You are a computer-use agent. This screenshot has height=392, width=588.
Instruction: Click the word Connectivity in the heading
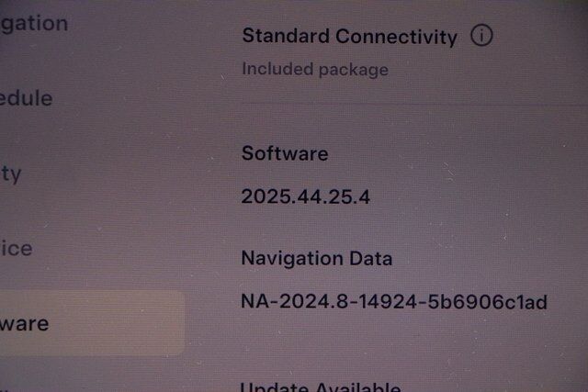pos(396,37)
